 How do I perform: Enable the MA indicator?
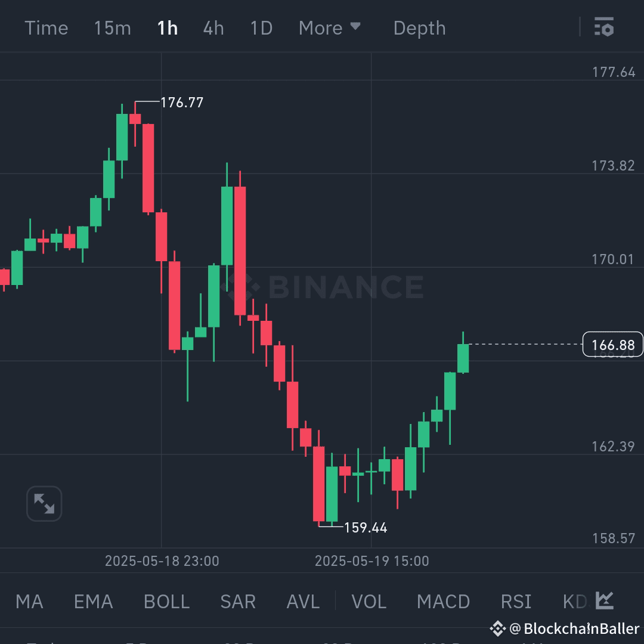pyautogui.click(x=29, y=602)
